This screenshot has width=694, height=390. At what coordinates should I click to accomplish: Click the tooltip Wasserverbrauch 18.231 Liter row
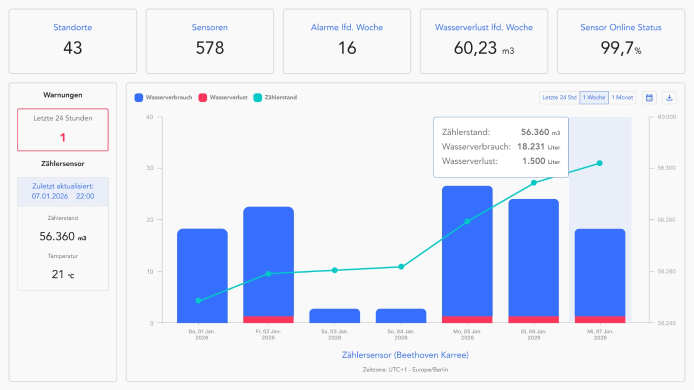pyautogui.click(x=501, y=147)
